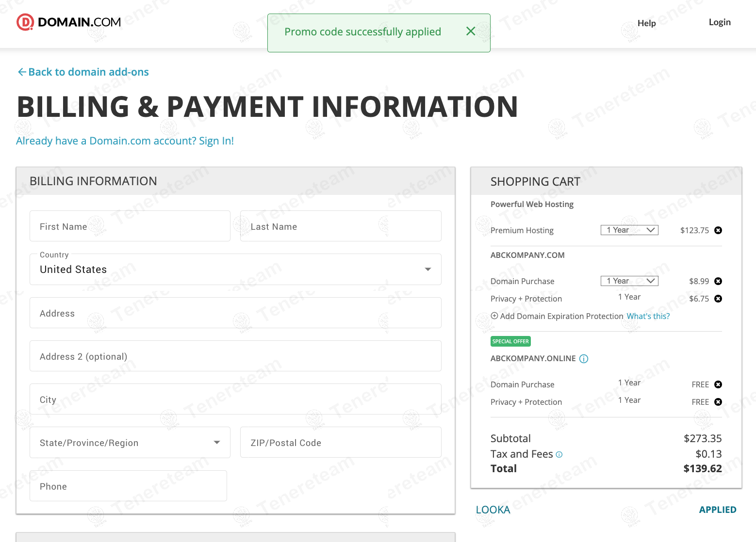Add Domain Expiration Protection plus icon
756x542 pixels.
pos(494,316)
